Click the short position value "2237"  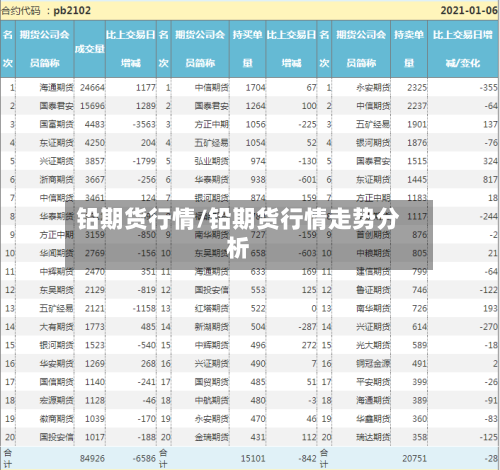(x=417, y=106)
